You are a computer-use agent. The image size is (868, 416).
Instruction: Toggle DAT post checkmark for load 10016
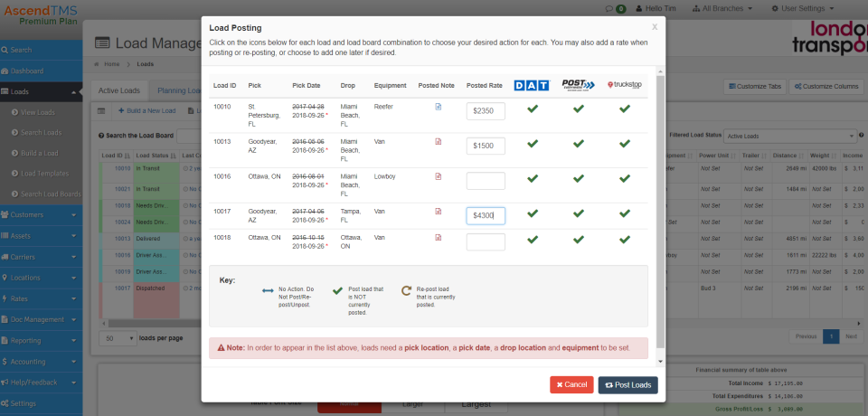coord(533,179)
